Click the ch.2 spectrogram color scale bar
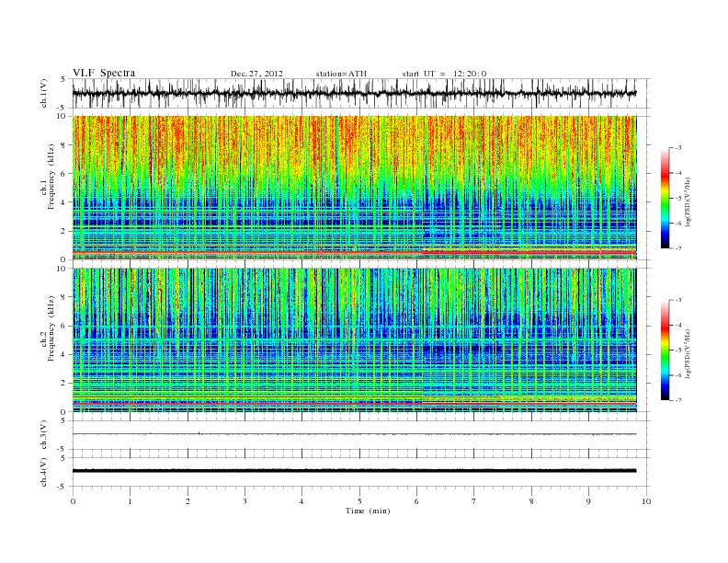728x563 pixels. [x=665, y=350]
